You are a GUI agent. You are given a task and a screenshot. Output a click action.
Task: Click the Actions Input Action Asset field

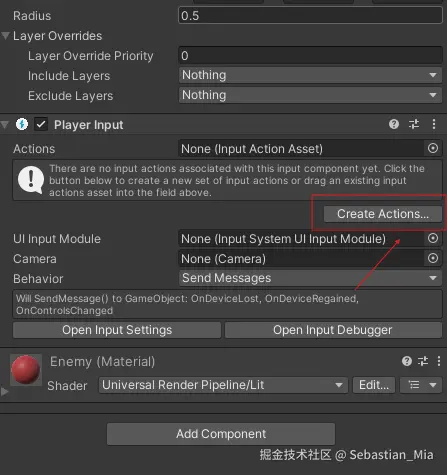[302, 148]
